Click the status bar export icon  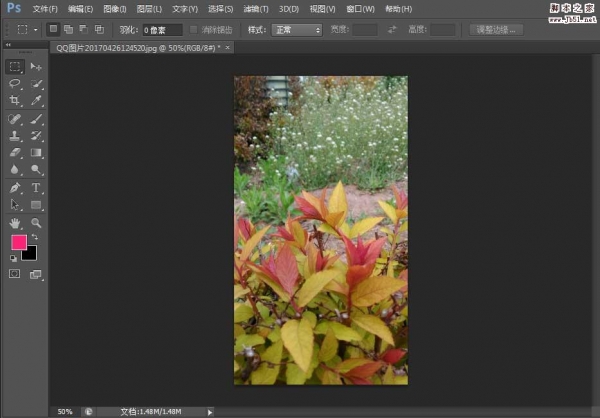pos(89,412)
